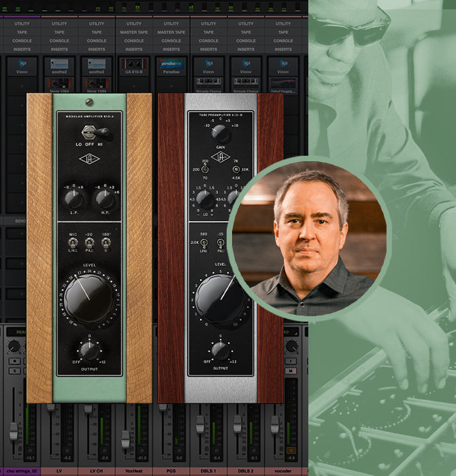Click the UA logo on the 610-B preamp
This screenshot has height=476, width=456.
[x=220, y=158]
